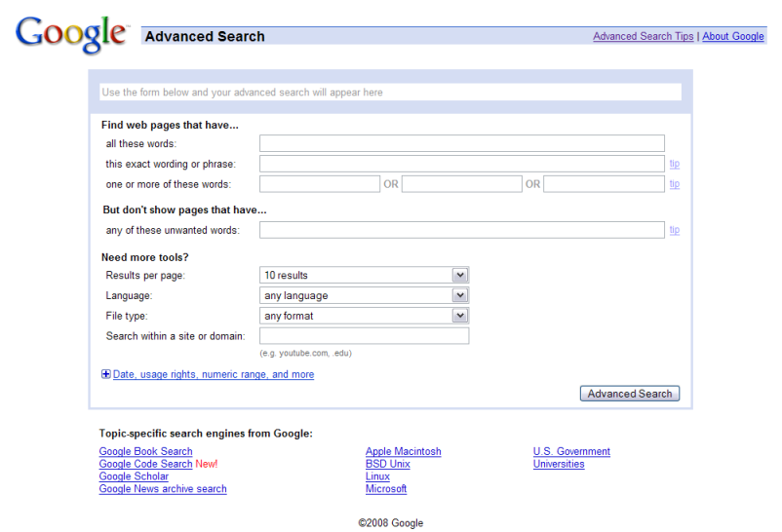Click the red 'New!' label
This screenshot has width=782, height=532.
pos(207,464)
